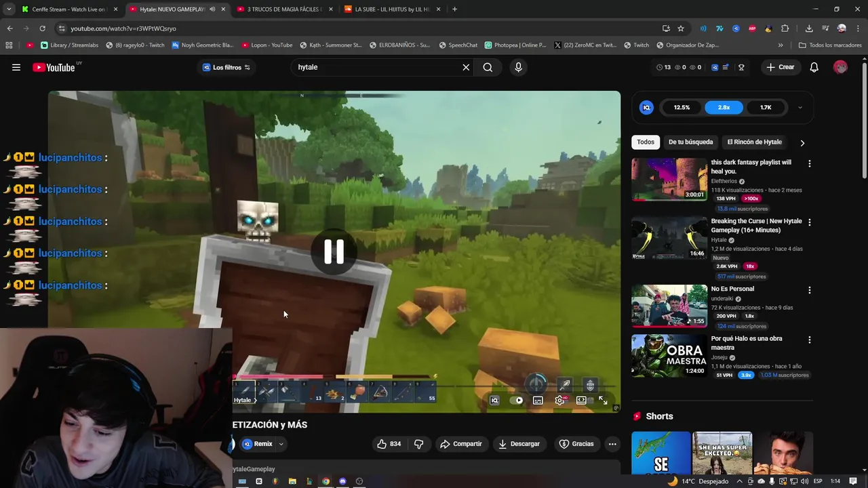Show hidden bookmarks with double chevron
Viewport: 868px width, 488px height.
[781, 45]
